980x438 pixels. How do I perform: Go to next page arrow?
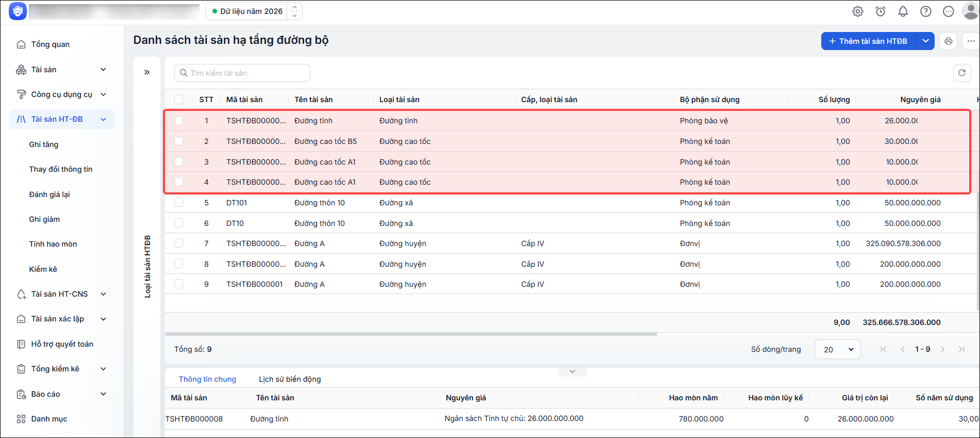pyautogui.click(x=942, y=349)
